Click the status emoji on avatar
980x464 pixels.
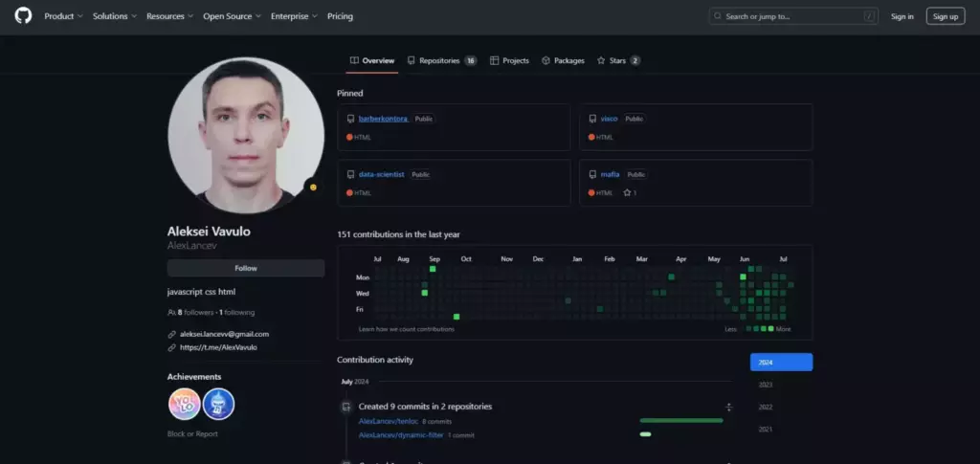click(x=313, y=187)
